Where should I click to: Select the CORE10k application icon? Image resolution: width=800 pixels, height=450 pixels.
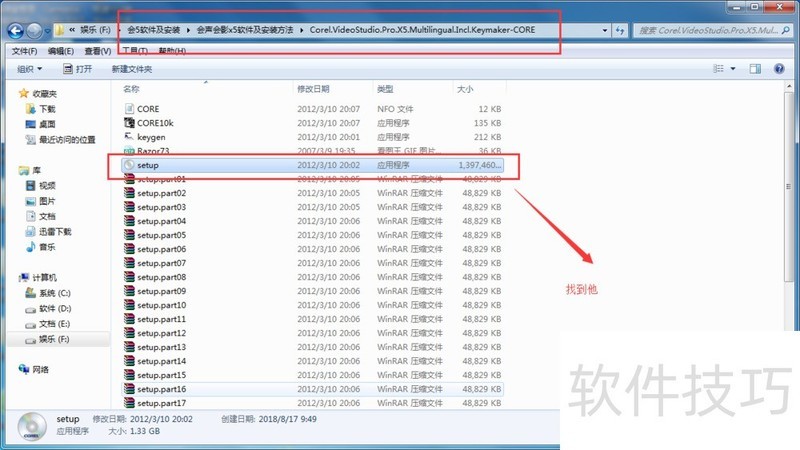pos(129,122)
